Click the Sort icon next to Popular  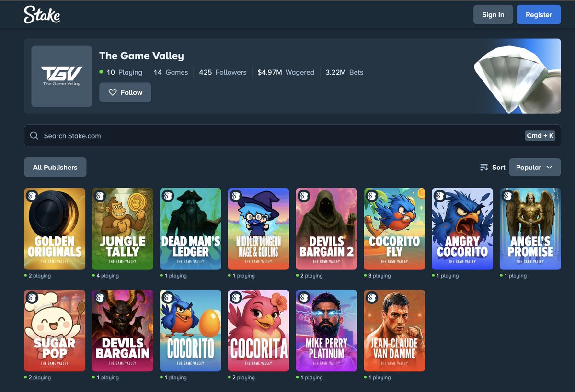484,168
